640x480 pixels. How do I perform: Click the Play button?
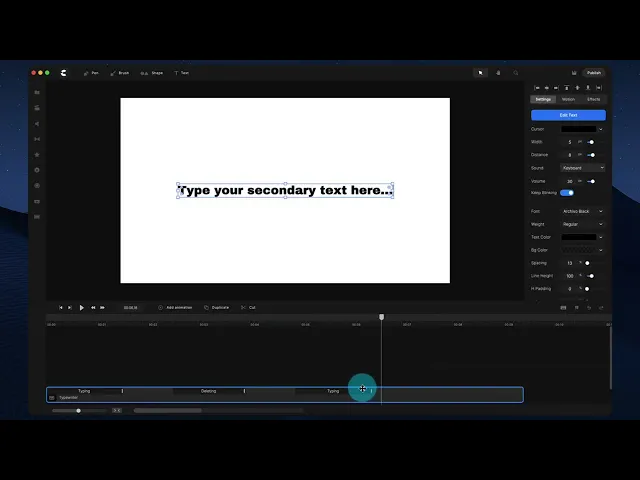coord(81,307)
